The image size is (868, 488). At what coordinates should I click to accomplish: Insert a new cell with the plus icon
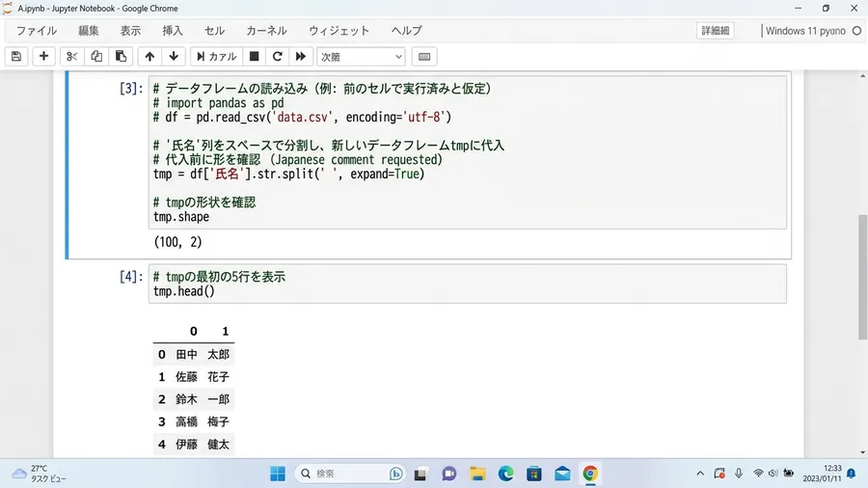click(43, 57)
